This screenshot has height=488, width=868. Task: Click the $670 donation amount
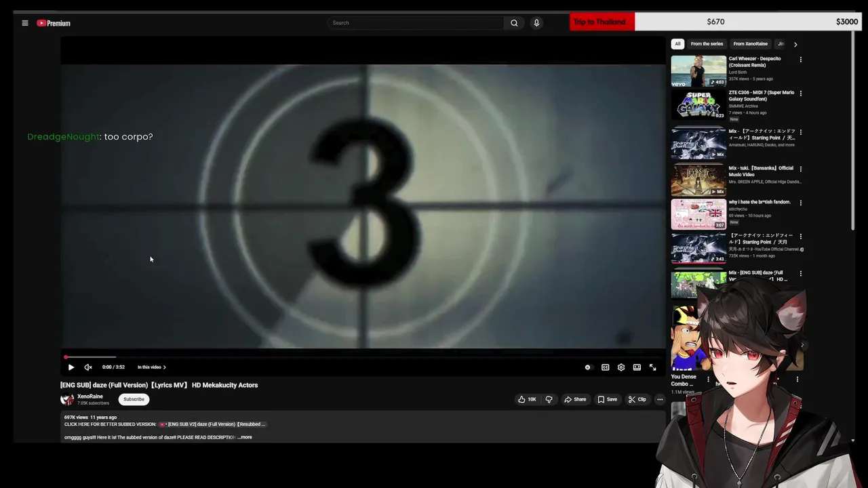[715, 22]
